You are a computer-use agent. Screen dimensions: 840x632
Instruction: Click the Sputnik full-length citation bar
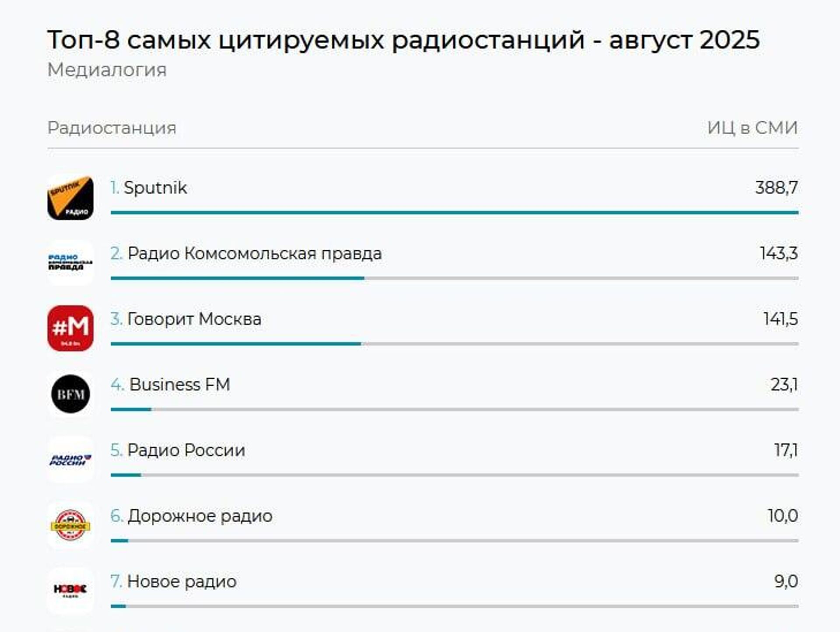(454, 213)
